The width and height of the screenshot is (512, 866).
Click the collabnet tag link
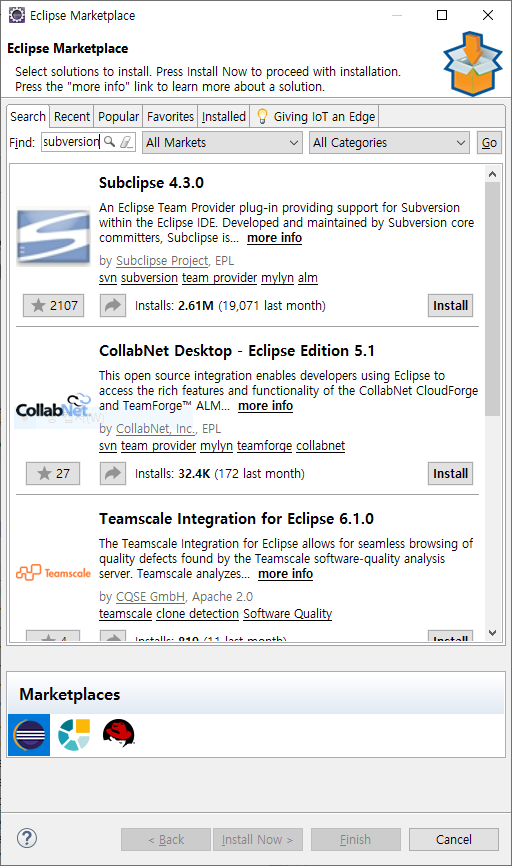pyautogui.click(x=321, y=446)
